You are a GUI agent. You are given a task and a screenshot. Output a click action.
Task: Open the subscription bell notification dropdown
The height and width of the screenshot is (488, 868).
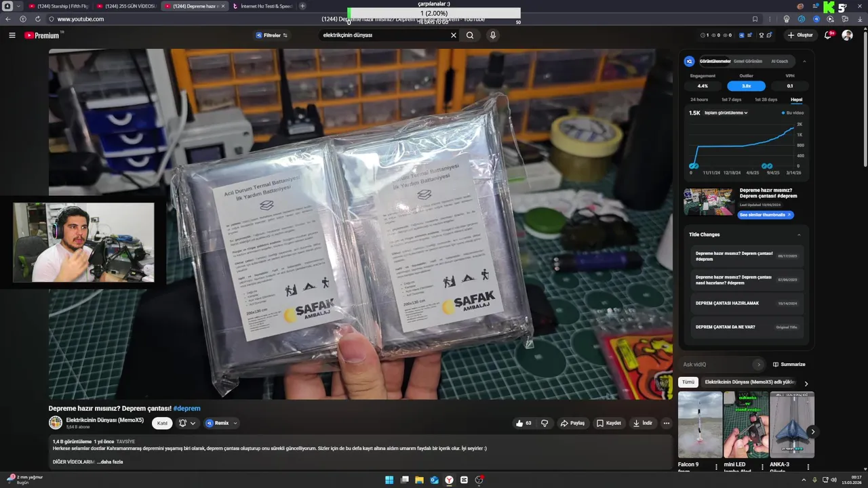click(x=187, y=423)
